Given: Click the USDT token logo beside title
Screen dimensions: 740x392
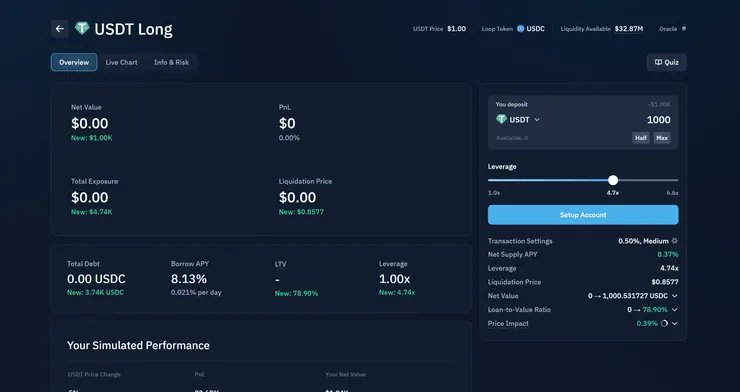Looking at the screenshot, I should pyautogui.click(x=82, y=28).
